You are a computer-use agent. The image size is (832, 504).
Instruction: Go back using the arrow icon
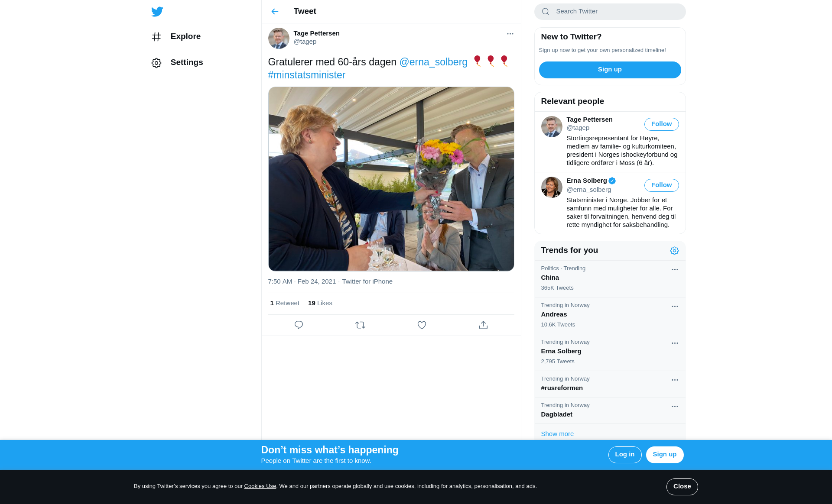point(275,12)
